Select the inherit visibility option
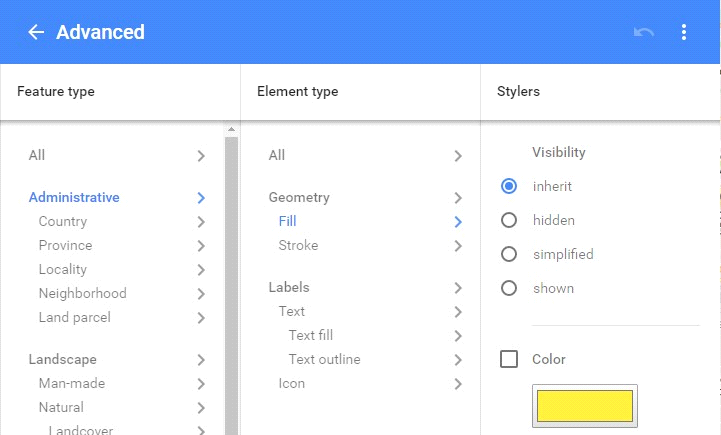The width and height of the screenshot is (721, 435). (509, 186)
